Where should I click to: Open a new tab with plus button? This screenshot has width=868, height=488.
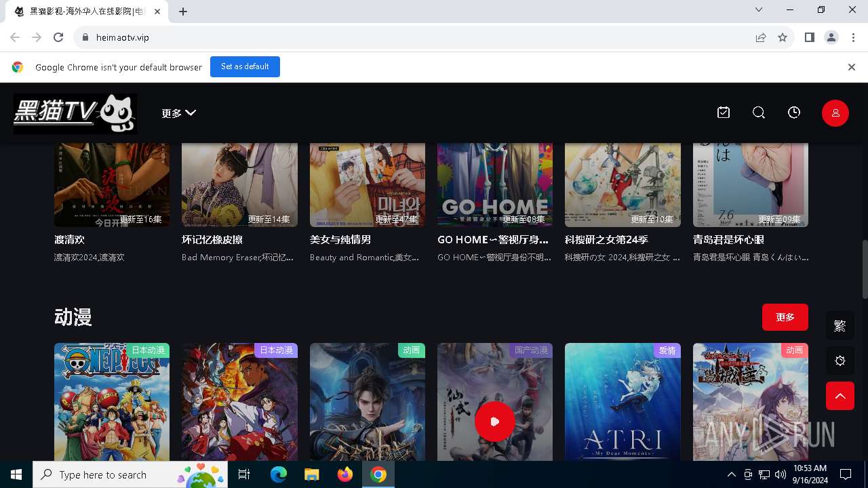pyautogui.click(x=183, y=12)
